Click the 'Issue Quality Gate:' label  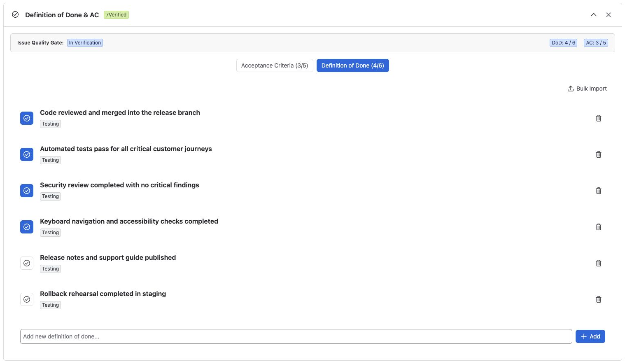tap(40, 43)
